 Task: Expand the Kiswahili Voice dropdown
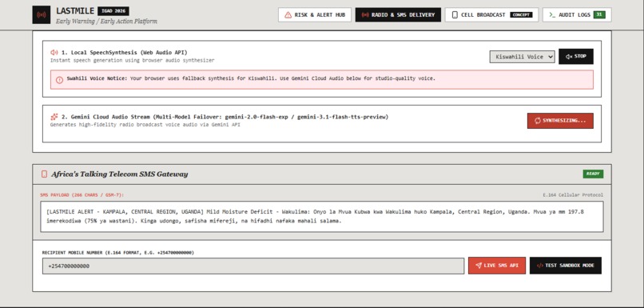522,57
